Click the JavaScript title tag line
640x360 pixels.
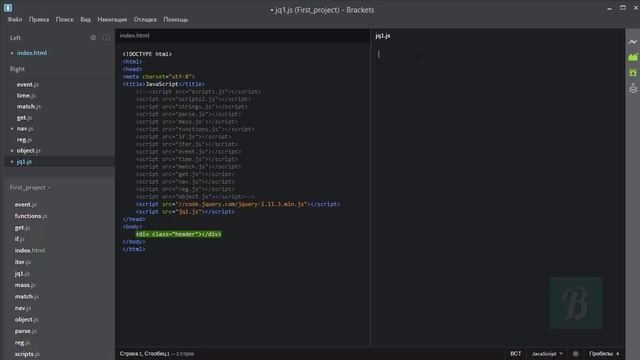click(x=163, y=84)
